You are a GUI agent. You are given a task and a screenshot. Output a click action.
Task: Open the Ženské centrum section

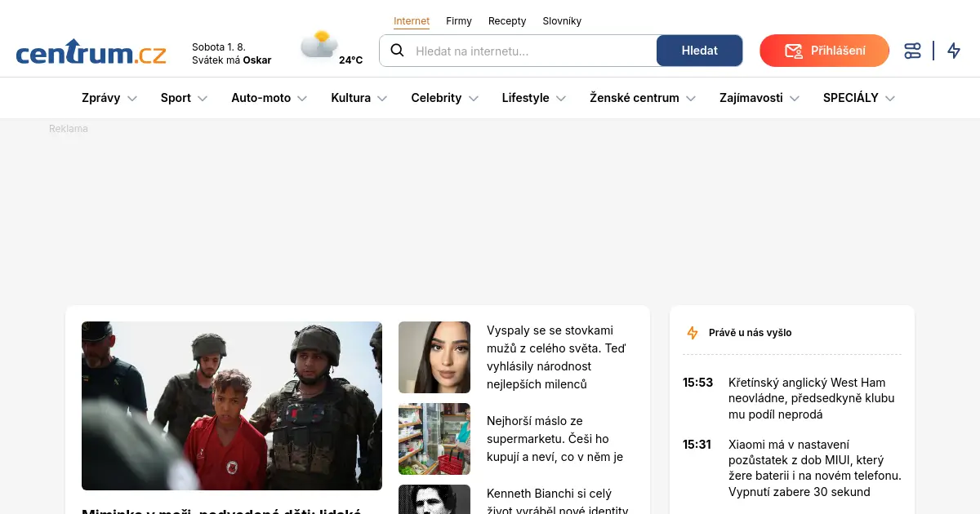click(x=635, y=98)
